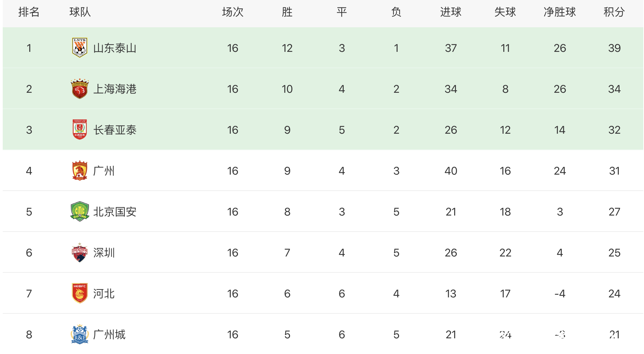Click the Guangzhou team crest icon
Screen dimensions: 644x354
80,171
